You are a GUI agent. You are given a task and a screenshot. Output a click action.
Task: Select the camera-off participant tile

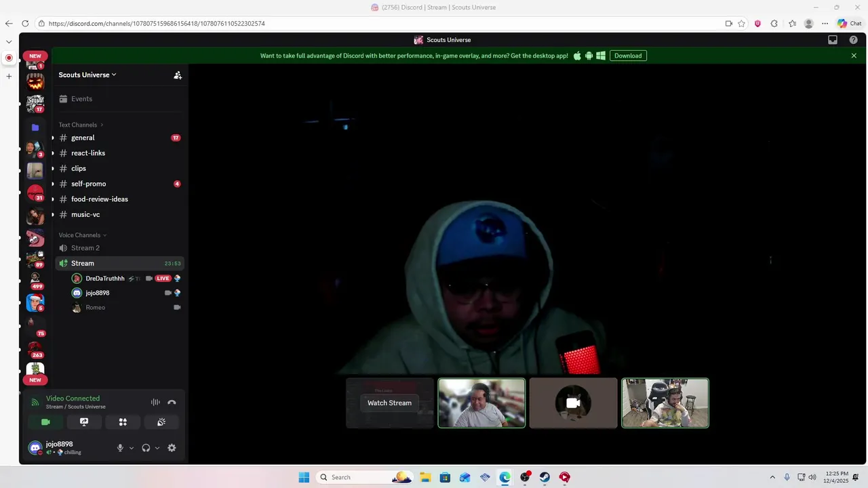pos(573,403)
